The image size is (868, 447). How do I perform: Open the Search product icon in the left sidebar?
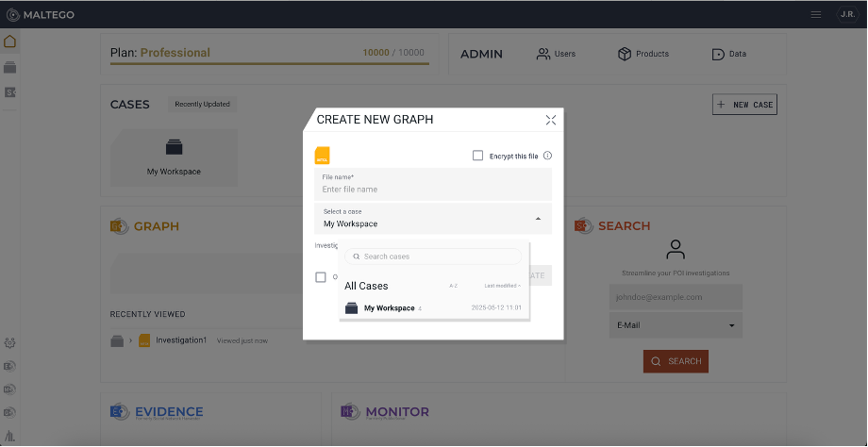click(x=10, y=92)
